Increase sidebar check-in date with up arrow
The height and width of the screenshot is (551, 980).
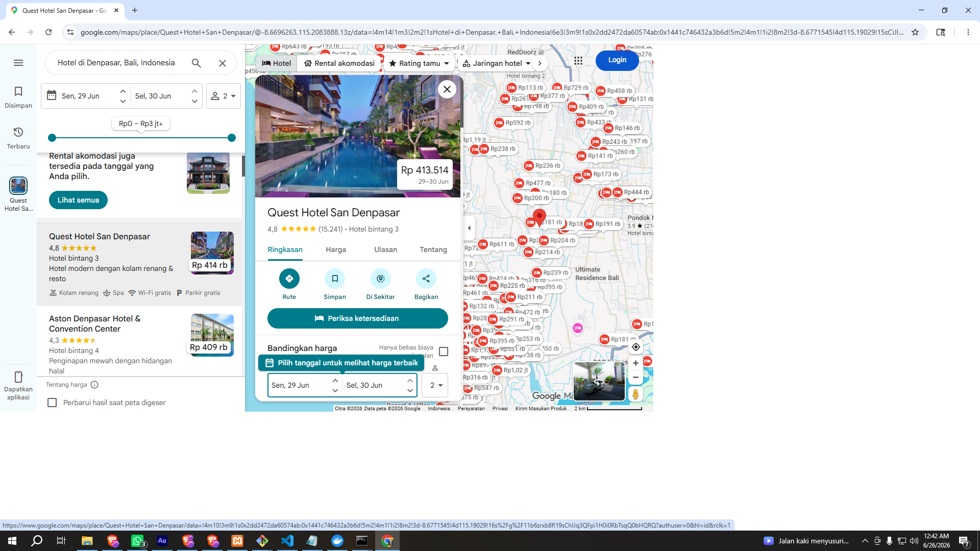click(x=123, y=91)
